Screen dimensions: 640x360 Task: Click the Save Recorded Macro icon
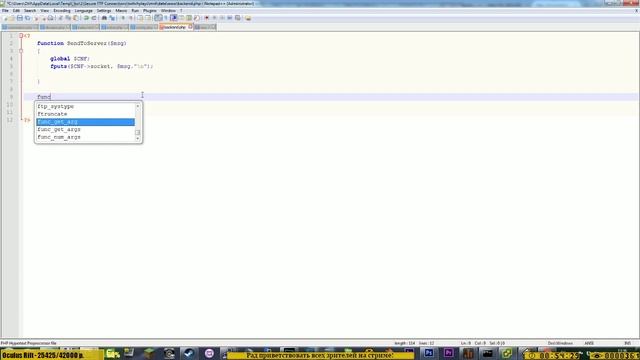pos(238,18)
